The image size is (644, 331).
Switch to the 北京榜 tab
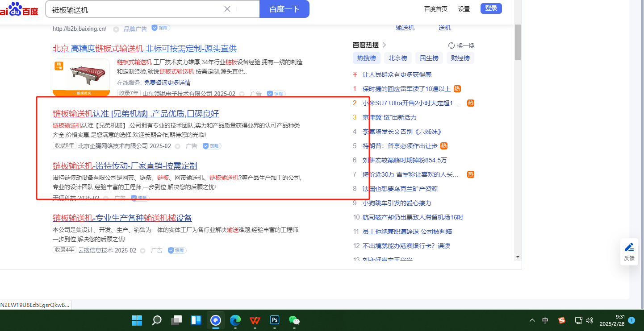click(x=397, y=58)
